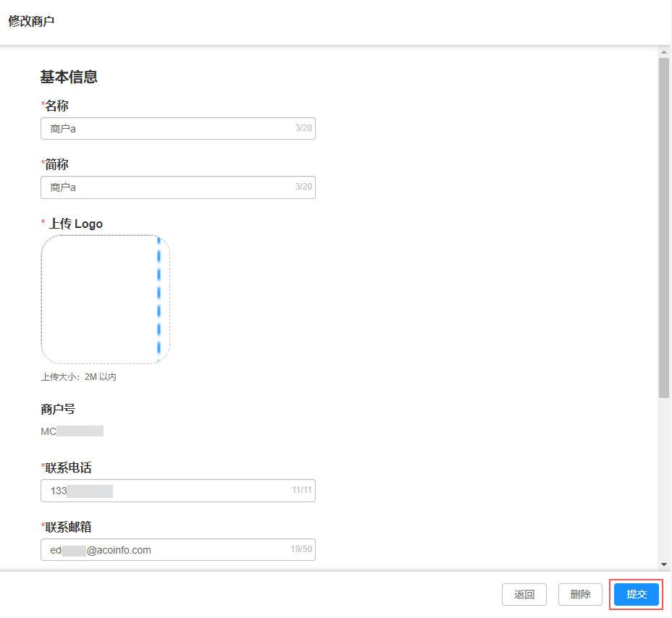This screenshot has height=618, width=672.
Task: Click the scrollbar up arrow
Action: tap(664, 52)
